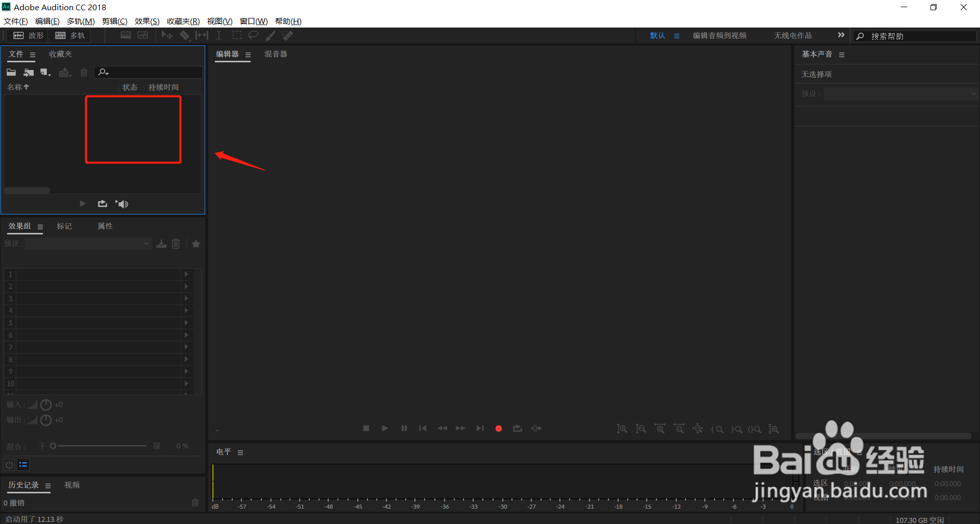Toggle spectral frequency display icon
Image resolution: width=980 pixels, height=524 pixels.
[x=126, y=35]
